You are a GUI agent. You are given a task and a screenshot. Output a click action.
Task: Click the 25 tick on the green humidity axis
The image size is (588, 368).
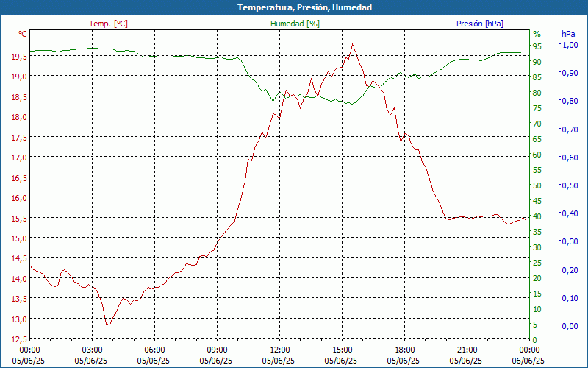click(x=537, y=263)
